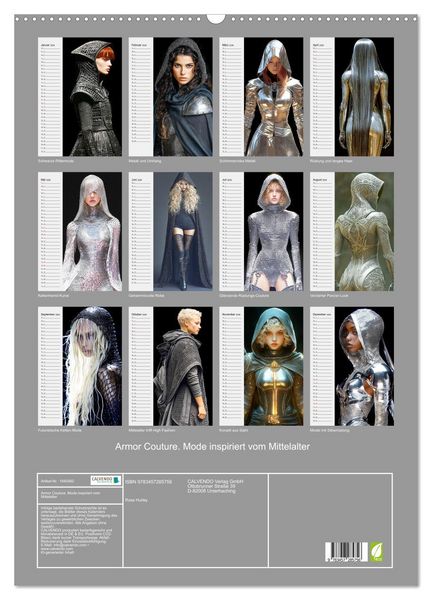The width and height of the screenshot is (432, 600).
Task: Click the barcode next to the leaf icon
Action: (x=346, y=552)
